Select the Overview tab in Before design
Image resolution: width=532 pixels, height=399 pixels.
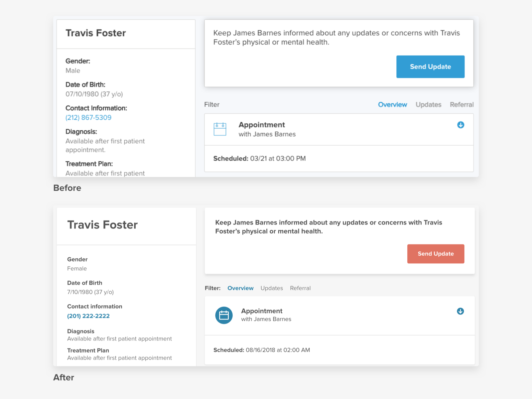(x=392, y=105)
